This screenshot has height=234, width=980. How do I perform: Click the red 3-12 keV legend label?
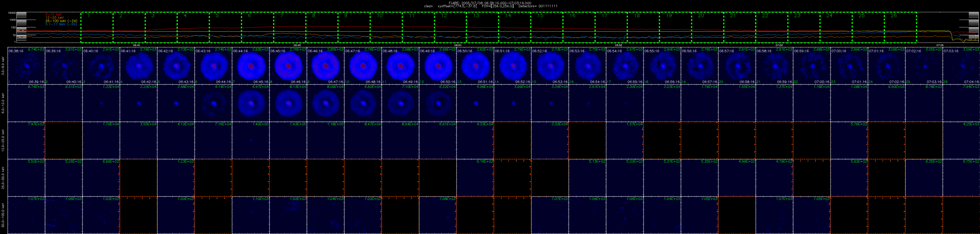[53, 14]
